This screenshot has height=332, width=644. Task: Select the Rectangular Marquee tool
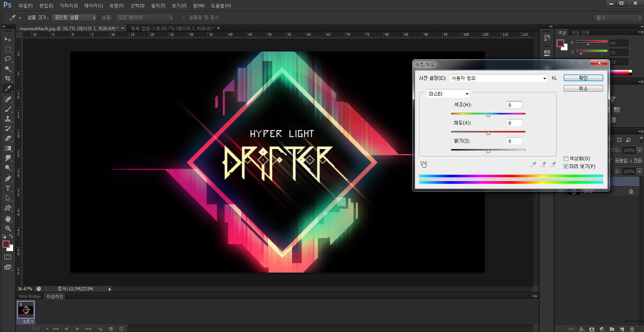pos(8,49)
